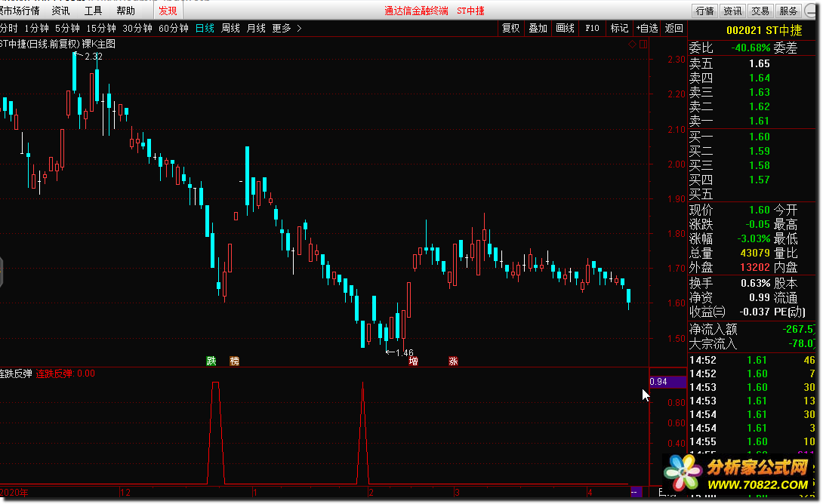Click the 返回 back button
Image resolution: width=823 pixels, height=504 pixels.
coord(674,29)
